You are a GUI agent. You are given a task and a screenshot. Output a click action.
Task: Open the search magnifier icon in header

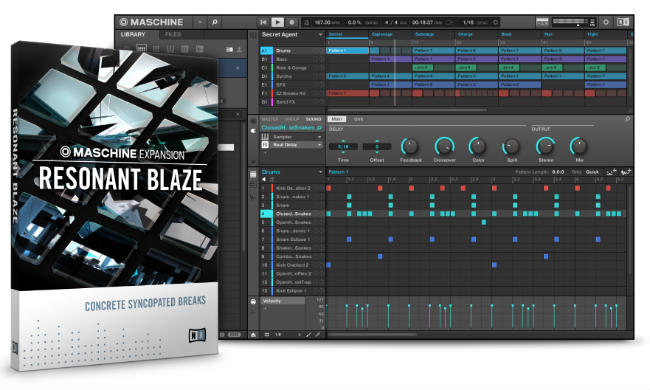click(215, 22)
